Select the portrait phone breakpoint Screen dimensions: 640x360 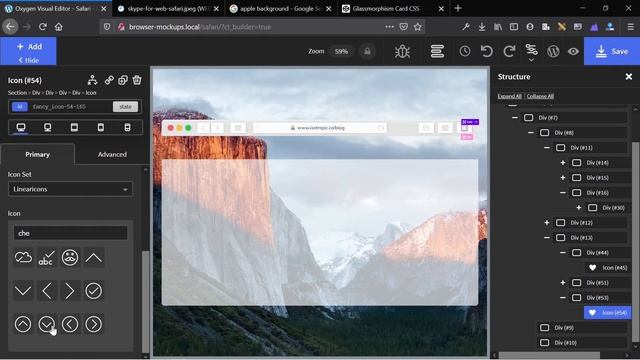127,127
